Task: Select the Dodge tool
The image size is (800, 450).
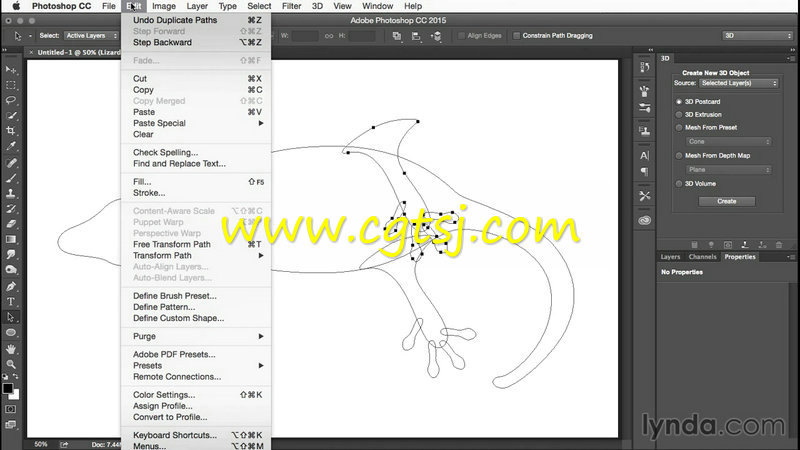Action: pos(11,270)
